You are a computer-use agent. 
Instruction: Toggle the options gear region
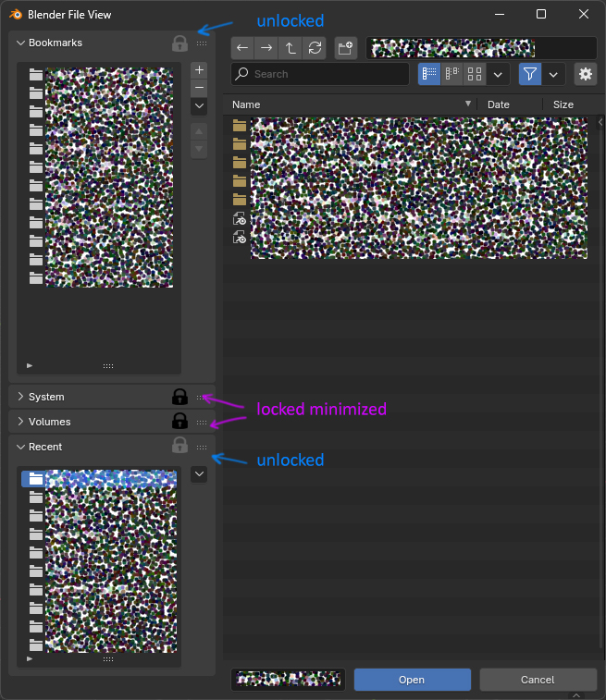[586, 74]
